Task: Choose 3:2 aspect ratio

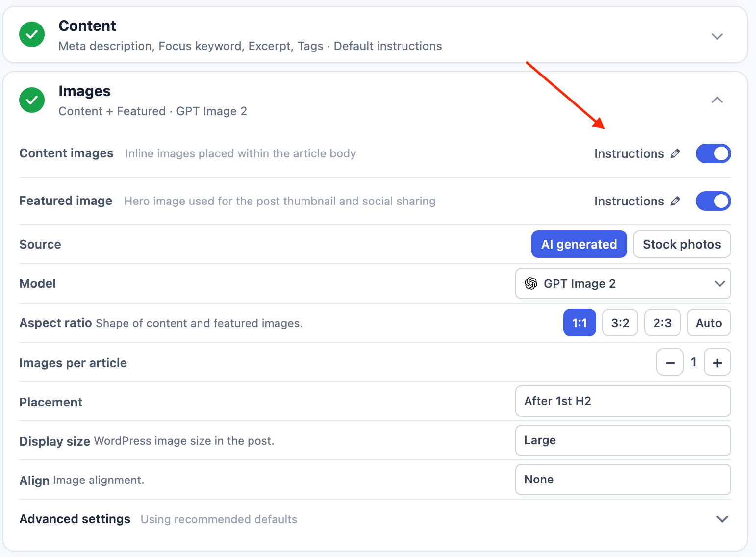Action: 620,323
